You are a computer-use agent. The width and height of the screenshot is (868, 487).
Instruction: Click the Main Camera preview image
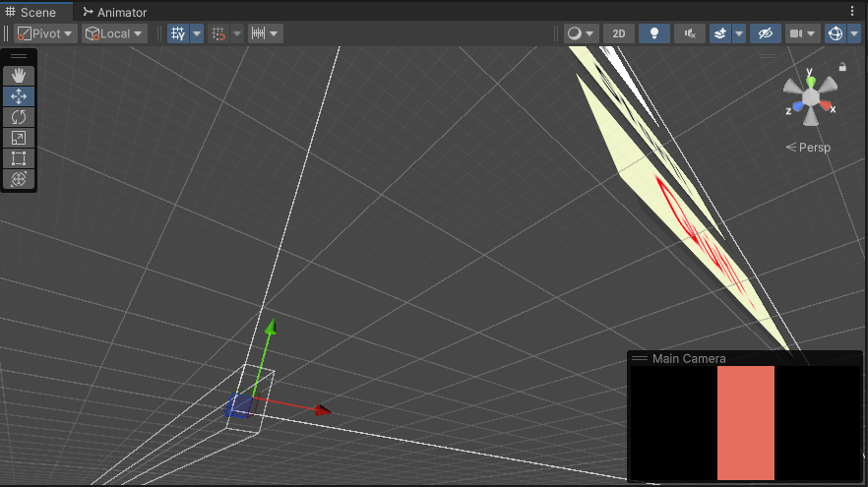click(746, 423)
